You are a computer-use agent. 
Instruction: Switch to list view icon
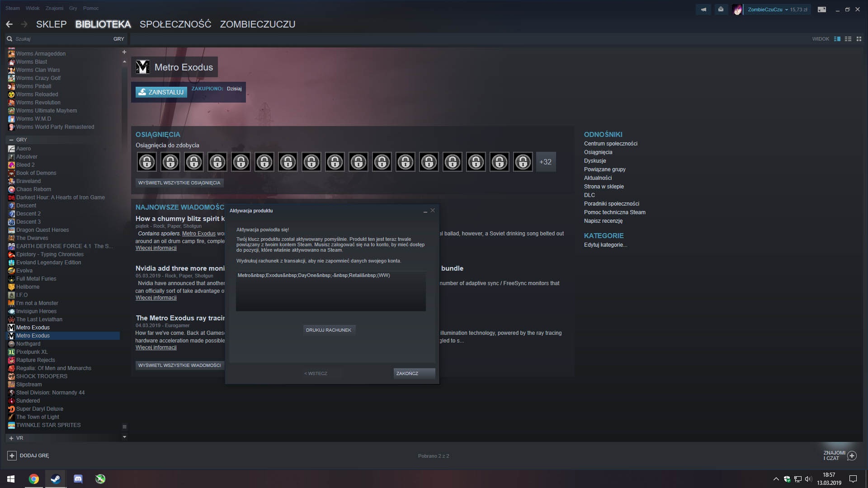click(x=848, y=39)
